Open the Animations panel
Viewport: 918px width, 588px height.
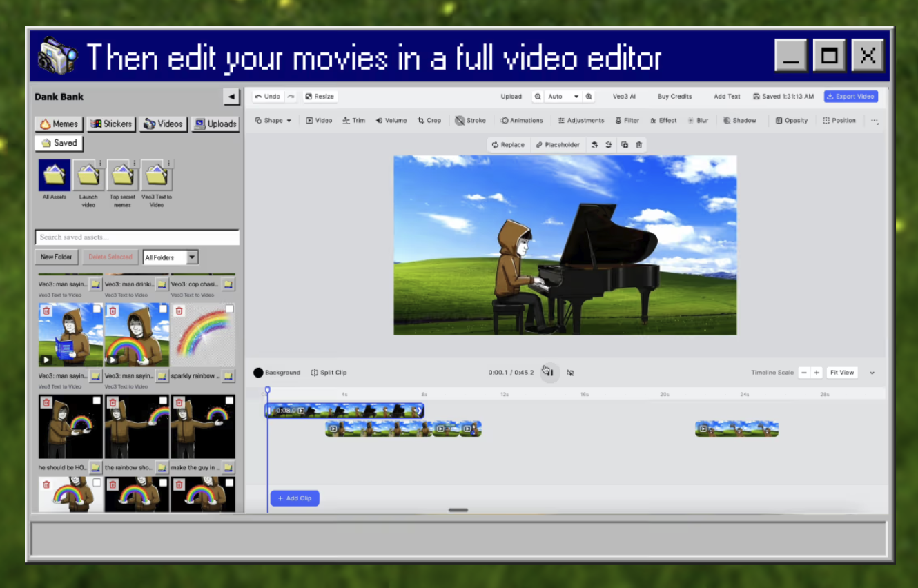(x=522, y=120)
